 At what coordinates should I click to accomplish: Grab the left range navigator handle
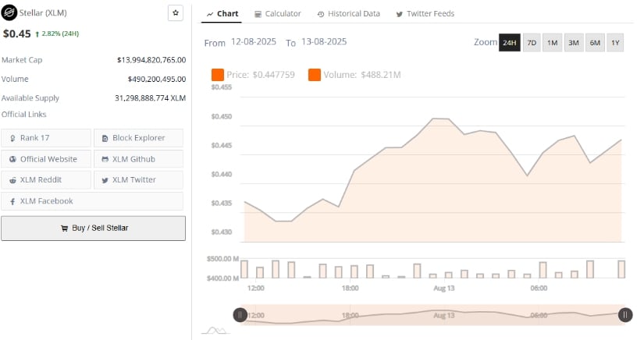(240, 315)
